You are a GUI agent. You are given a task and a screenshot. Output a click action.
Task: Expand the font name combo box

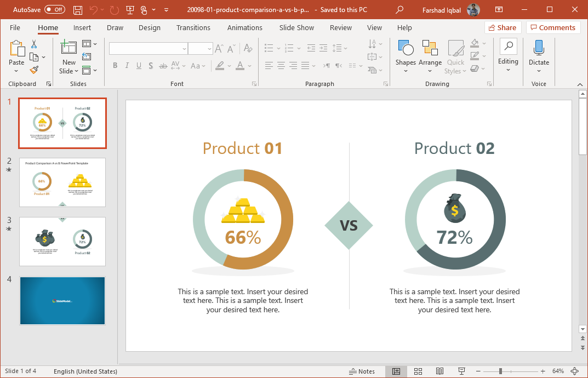(x=184, y=49)
